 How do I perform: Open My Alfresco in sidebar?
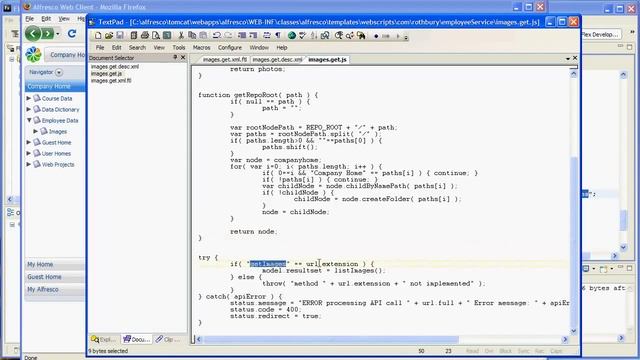click(55, 289)
